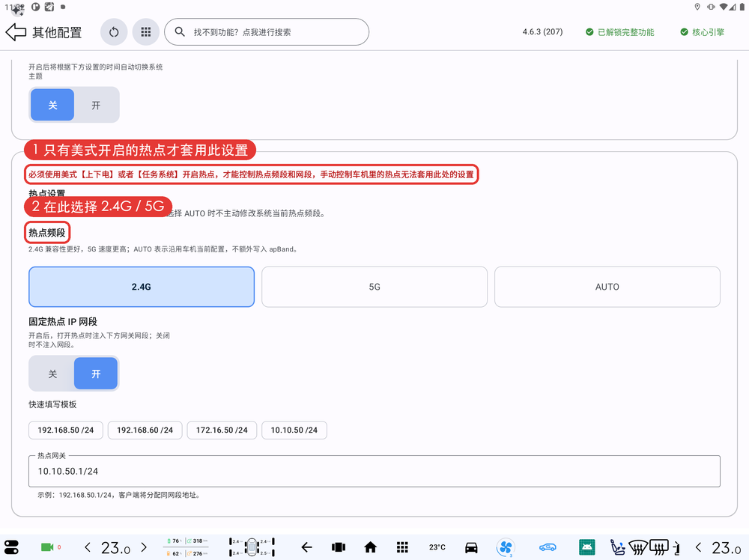Open the grid menu icon in header
The image size is (749, 560).
[x=146, y=32]
